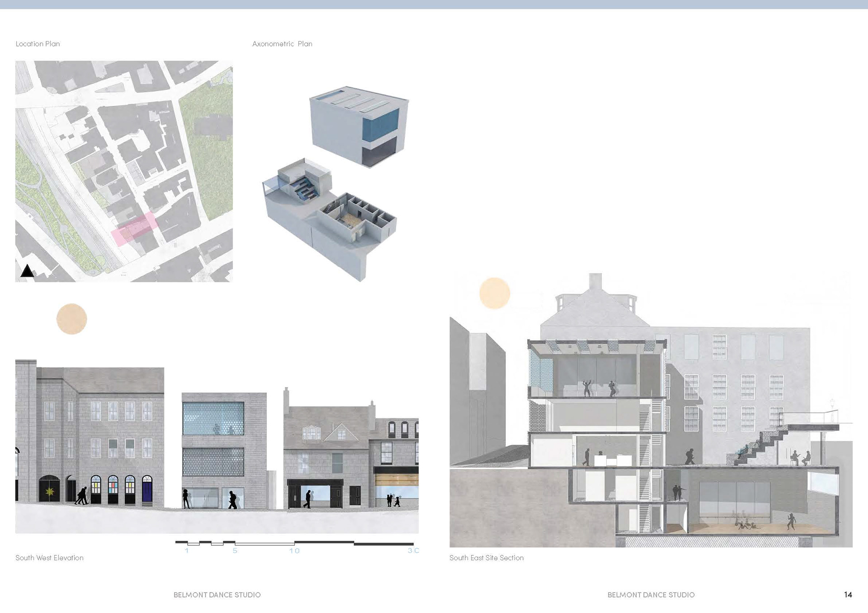Click the dark blue arched door

click(x=147, y=490)
